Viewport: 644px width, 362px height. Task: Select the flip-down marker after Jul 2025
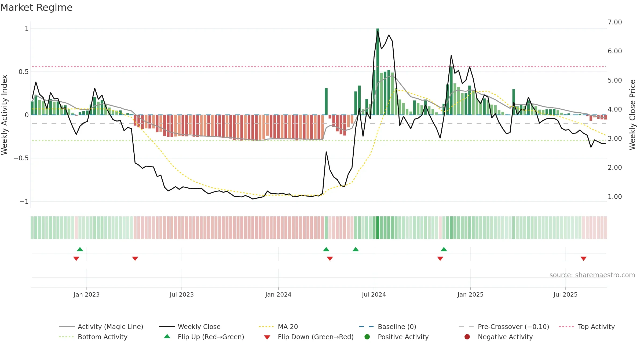[583, 258]
